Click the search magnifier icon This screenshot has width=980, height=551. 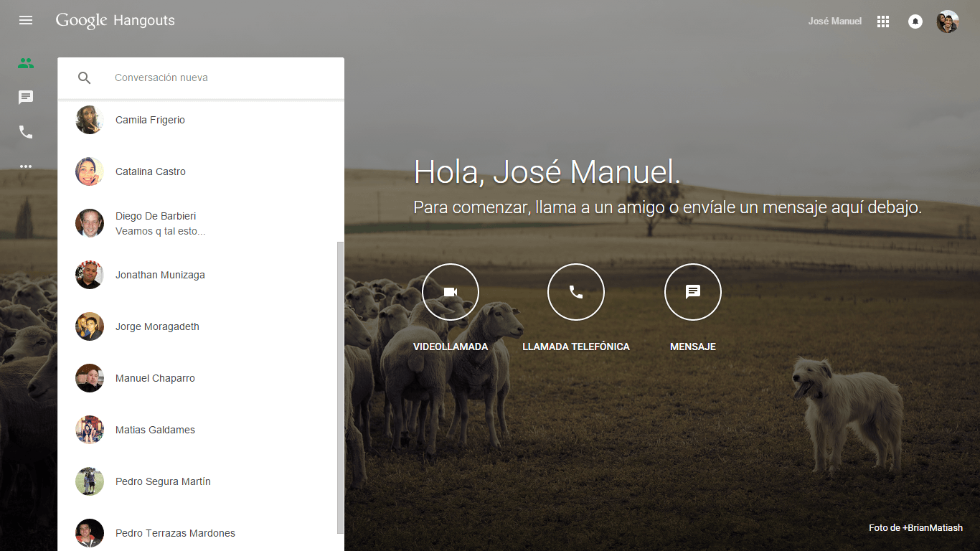(x=85, y=78)
